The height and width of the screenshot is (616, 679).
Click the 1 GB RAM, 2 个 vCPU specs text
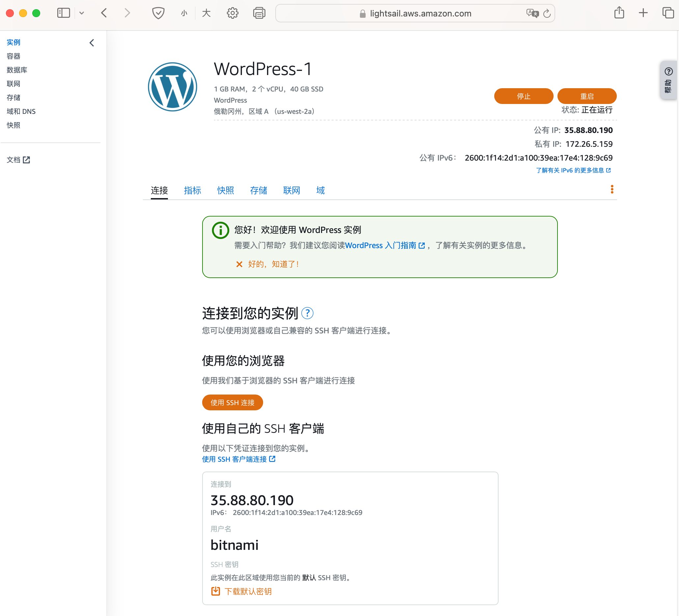point(268,89)
